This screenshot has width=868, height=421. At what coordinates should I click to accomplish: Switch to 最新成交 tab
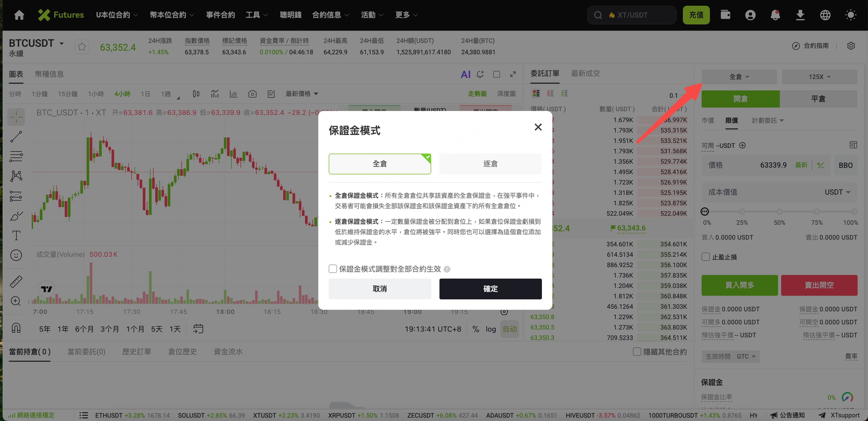click(x=585, y=74)
